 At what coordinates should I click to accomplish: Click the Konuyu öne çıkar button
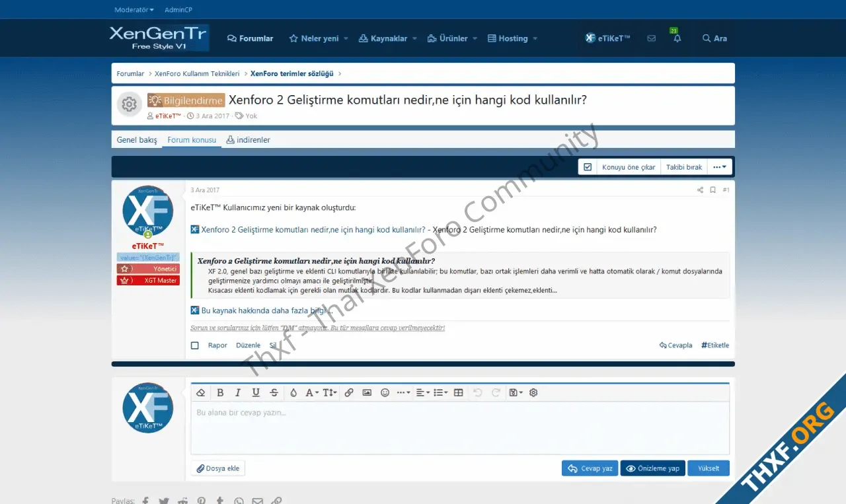pos(629,167)
